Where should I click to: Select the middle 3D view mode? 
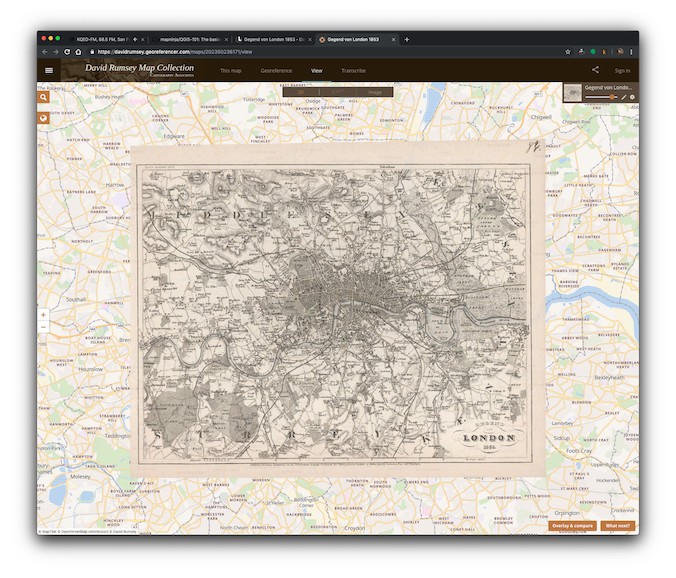(338, 92)
